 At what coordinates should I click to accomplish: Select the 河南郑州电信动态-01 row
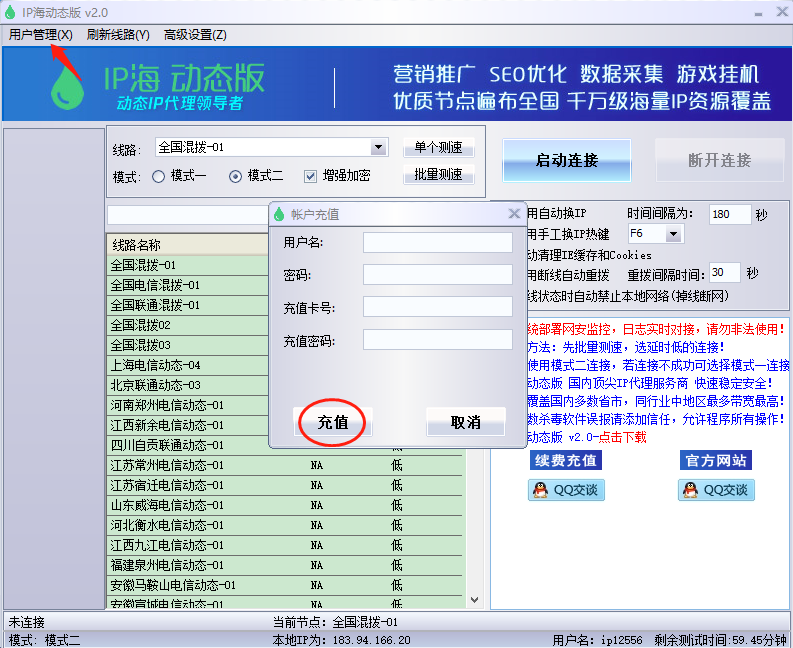tap(188, 405)
